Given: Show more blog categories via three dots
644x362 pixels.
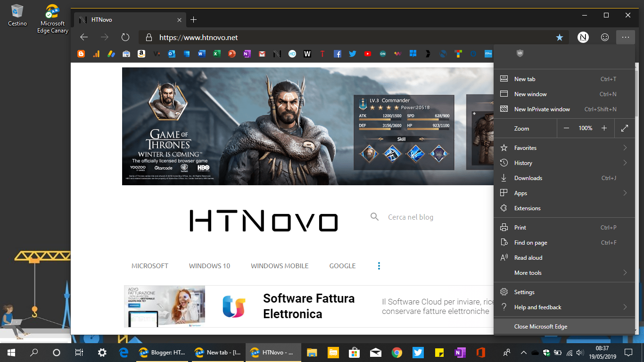Looking at the screenshot, I should [379, 266].
